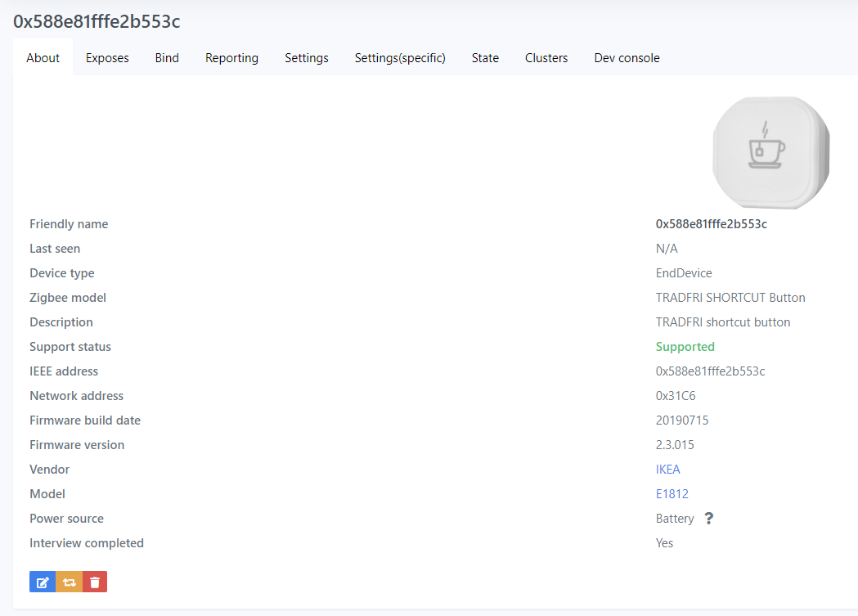Click the page heading 0x588e81fffe2b553c
The height and width of the screenshot is (616, 858).
(97, 21)
